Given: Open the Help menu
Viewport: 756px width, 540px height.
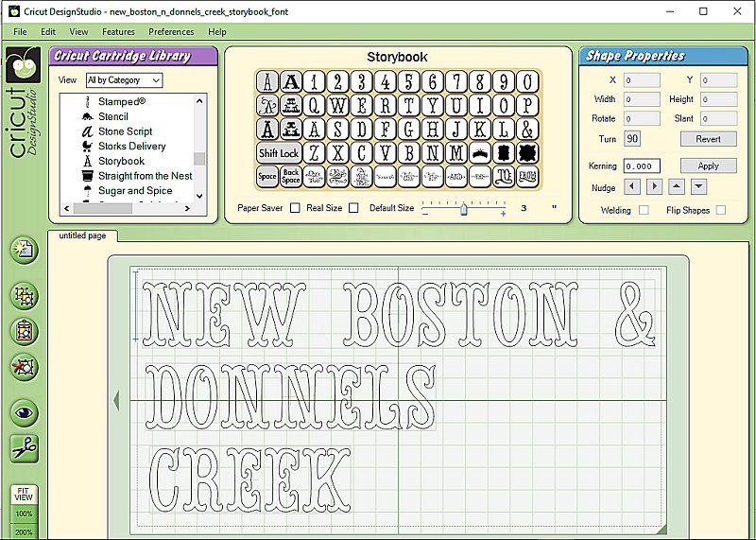Looking at the screenshot, I should (x=217, y=32).
